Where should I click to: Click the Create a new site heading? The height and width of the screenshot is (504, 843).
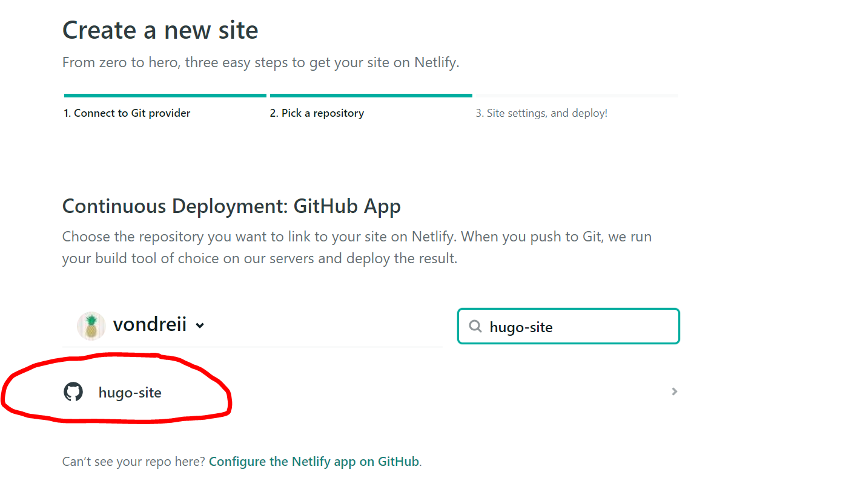[160, 30]
